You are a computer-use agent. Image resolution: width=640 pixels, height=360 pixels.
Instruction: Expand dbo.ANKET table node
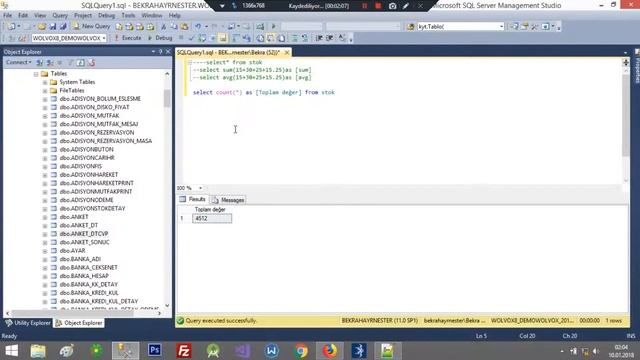[x=45, y=217]
